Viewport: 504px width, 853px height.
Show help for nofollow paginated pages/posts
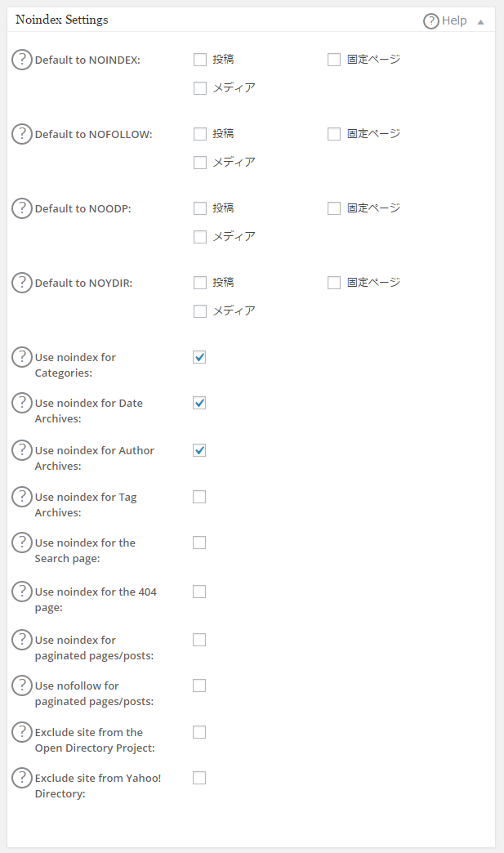(x=22, y=686)
